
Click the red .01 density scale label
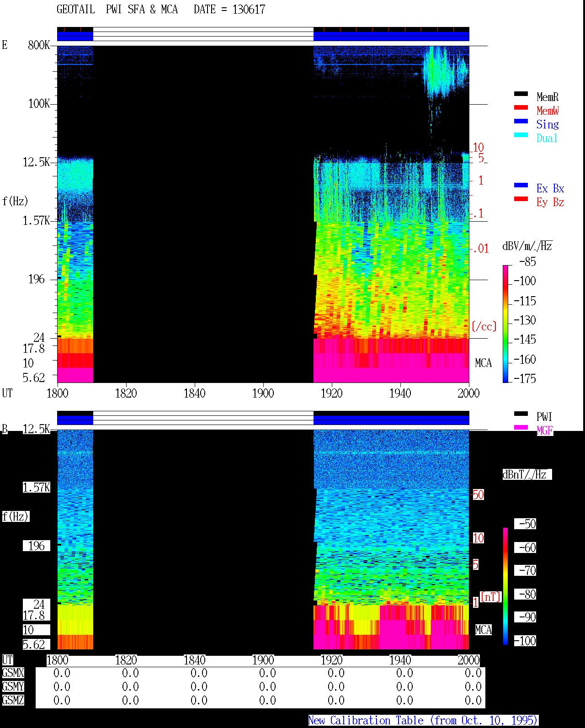click(480, 249)
